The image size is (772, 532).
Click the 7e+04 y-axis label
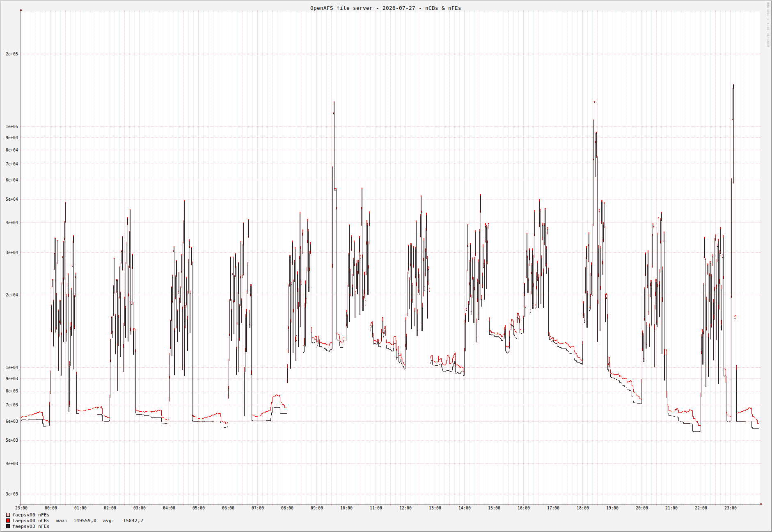[12, 164]
